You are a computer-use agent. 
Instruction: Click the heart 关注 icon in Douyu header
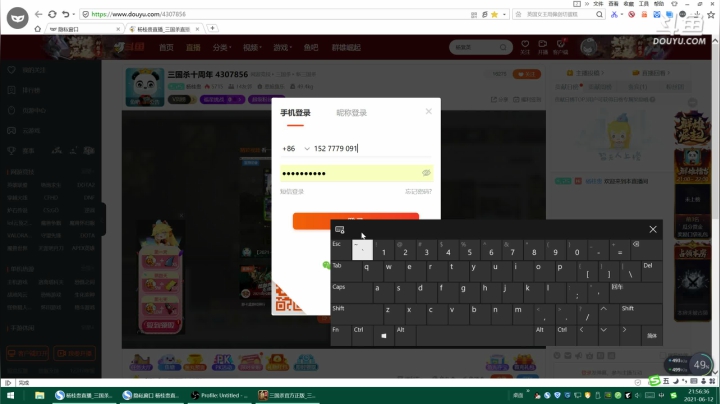pos(525,46)
